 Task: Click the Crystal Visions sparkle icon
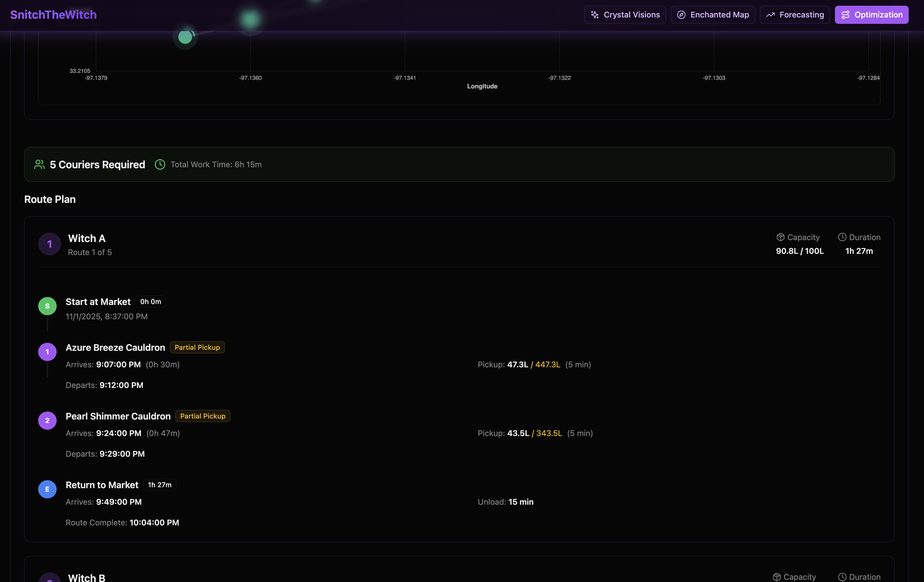click(x=595, y=15)
